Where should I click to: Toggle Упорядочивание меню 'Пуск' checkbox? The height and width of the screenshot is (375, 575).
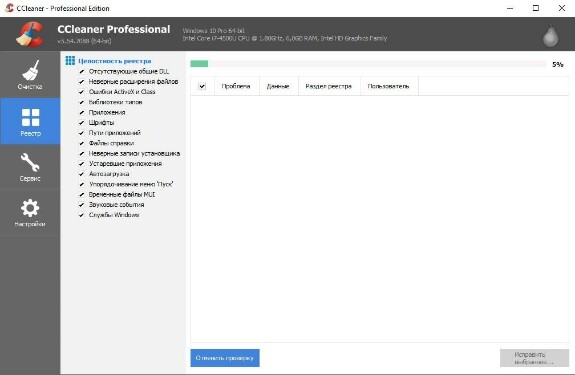[81, 184]
